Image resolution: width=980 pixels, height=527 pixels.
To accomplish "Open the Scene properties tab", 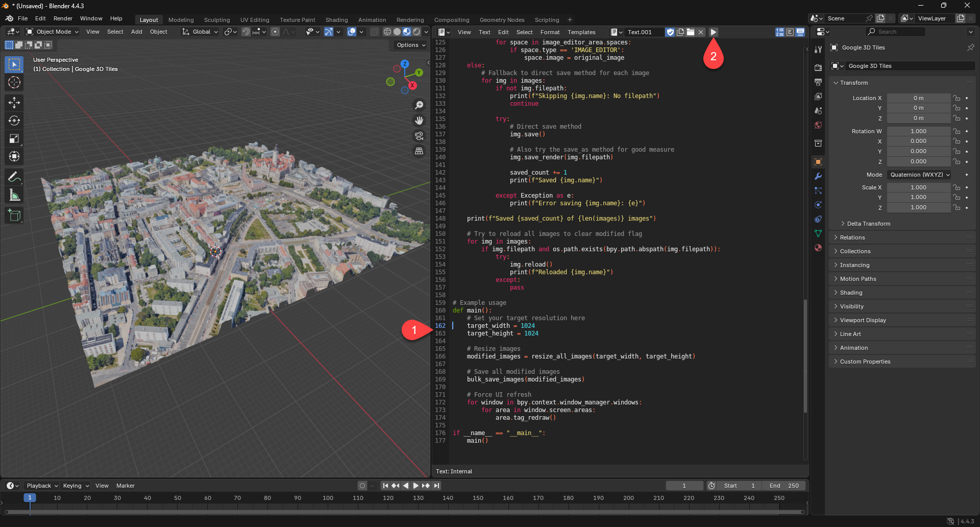I will tap(818, 111).
